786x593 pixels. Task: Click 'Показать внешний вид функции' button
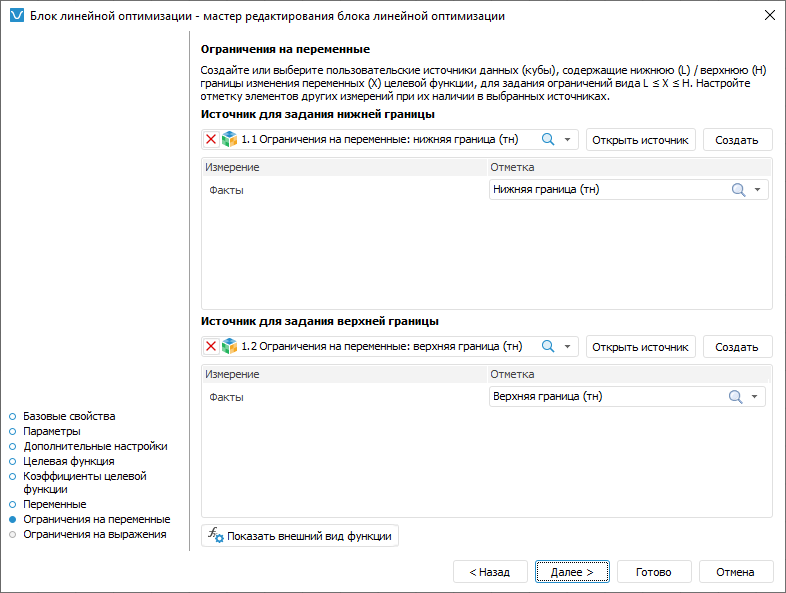[x=301, y=536]
